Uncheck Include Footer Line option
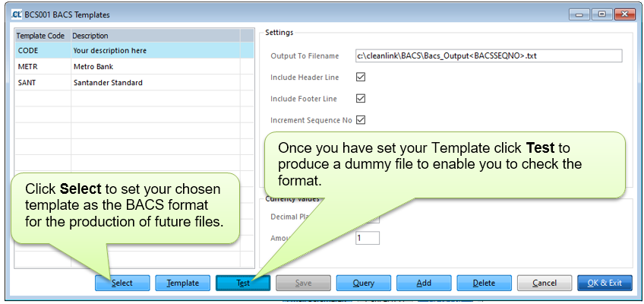Screen dimensions: 644x304 [x=361, y=99]
